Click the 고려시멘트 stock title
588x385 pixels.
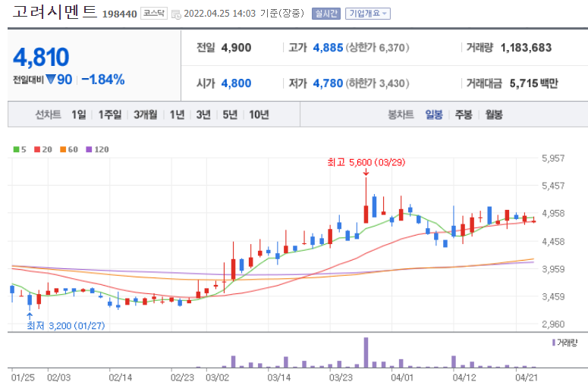point(55,11)
